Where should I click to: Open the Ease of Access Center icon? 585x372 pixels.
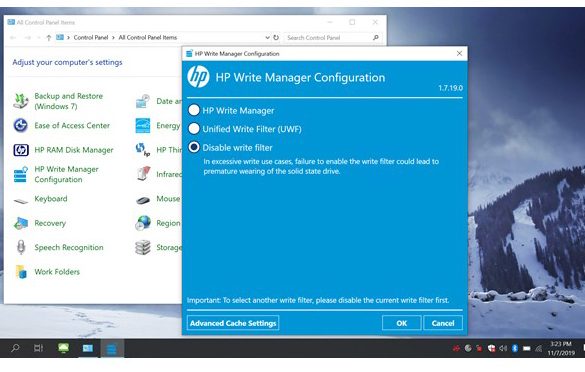tap(21, 125)
